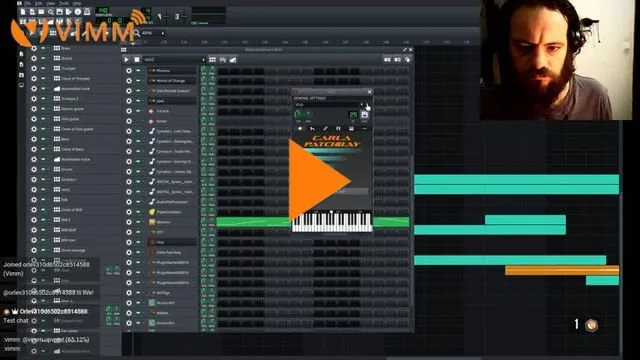Switch to the FX tab in Vital window
The height and width of the screenshot is (360, 640).
click(338, 129)
